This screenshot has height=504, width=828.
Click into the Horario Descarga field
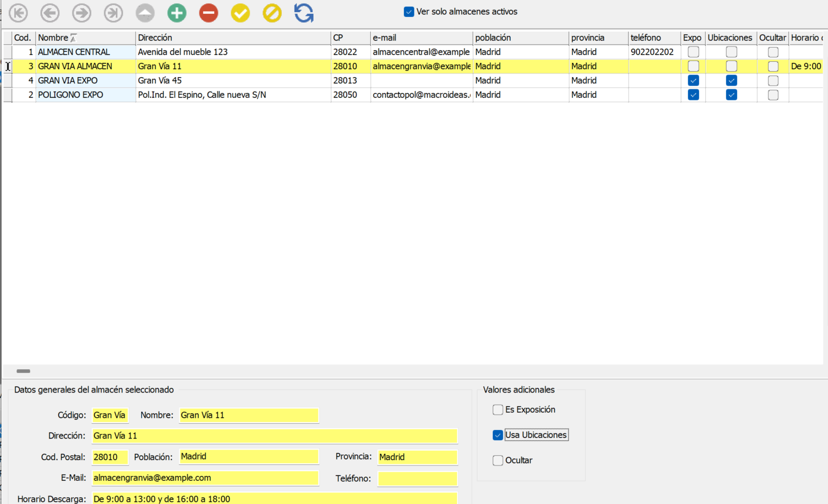274,498
